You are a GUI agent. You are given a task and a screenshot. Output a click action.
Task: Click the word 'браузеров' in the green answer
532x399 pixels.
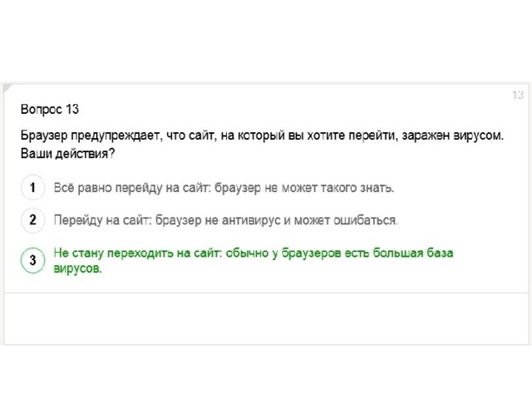coord(311,254)
